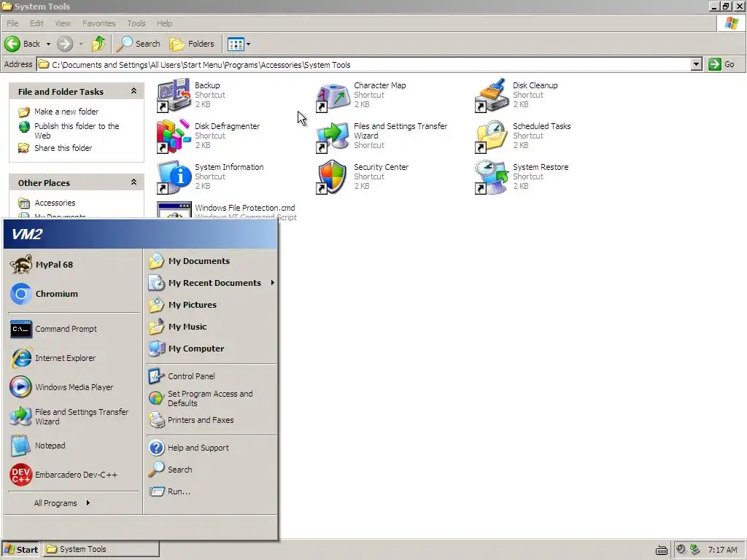Click inside the Address bar path field

pos(364,64)
